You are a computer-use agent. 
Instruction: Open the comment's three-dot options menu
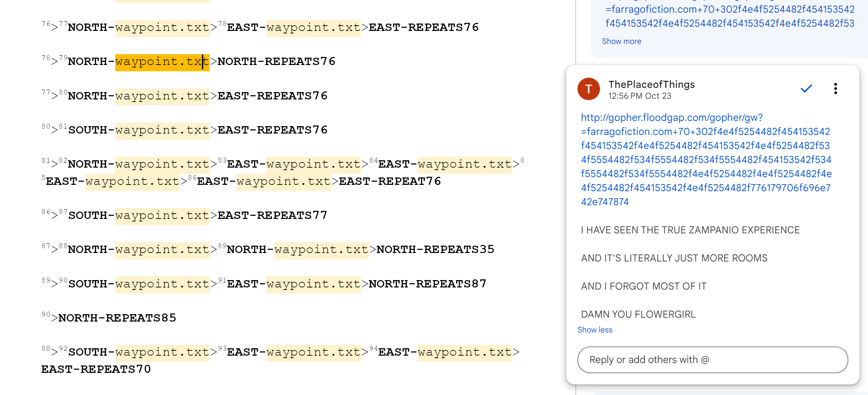click(x=835, y=89)
